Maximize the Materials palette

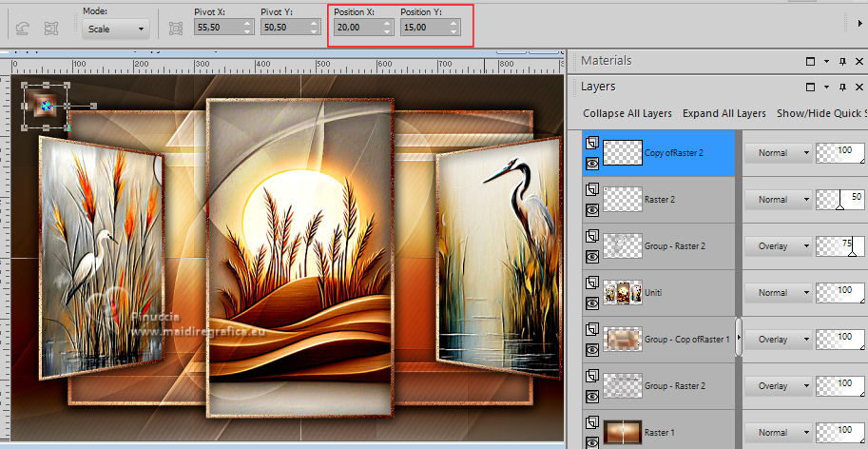(x=810, y=62)
